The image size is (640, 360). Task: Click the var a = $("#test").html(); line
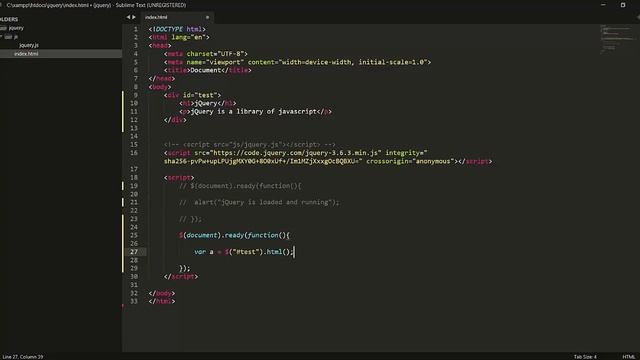(244, 252)
